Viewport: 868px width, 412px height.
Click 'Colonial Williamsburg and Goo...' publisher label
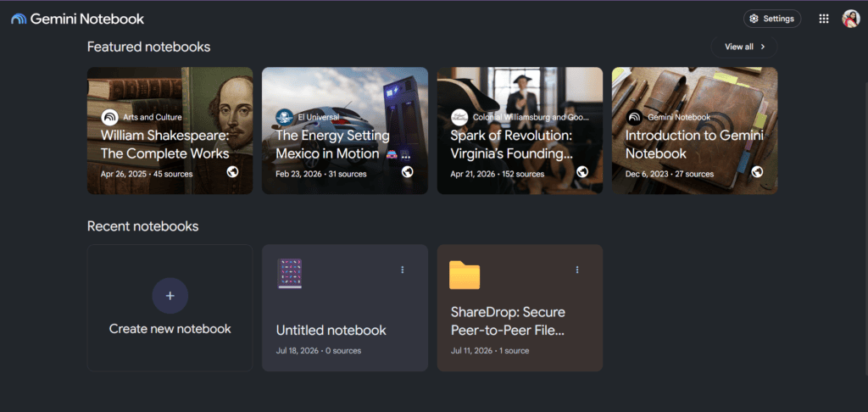click(x=531, y=117)
